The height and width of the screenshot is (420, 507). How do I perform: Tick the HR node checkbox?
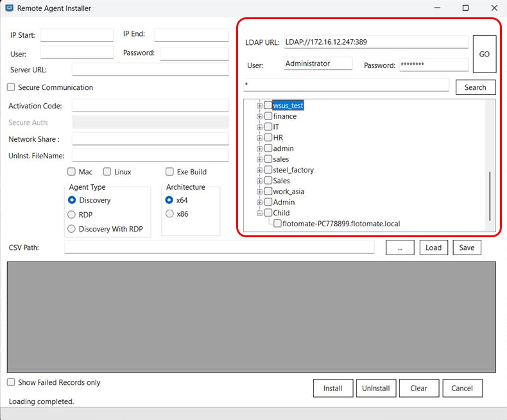tap(268, 138)
